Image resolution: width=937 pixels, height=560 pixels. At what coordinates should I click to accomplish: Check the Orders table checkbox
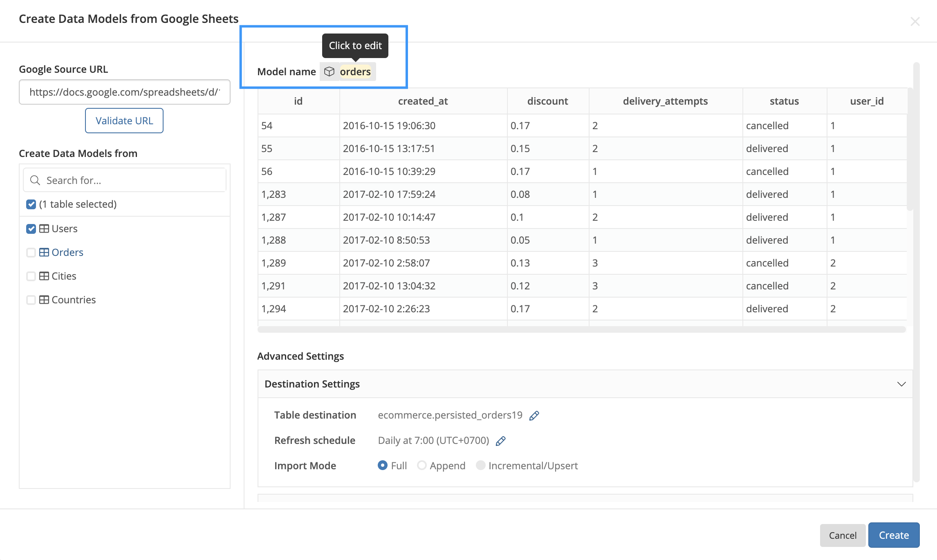(x=31, y=252)
